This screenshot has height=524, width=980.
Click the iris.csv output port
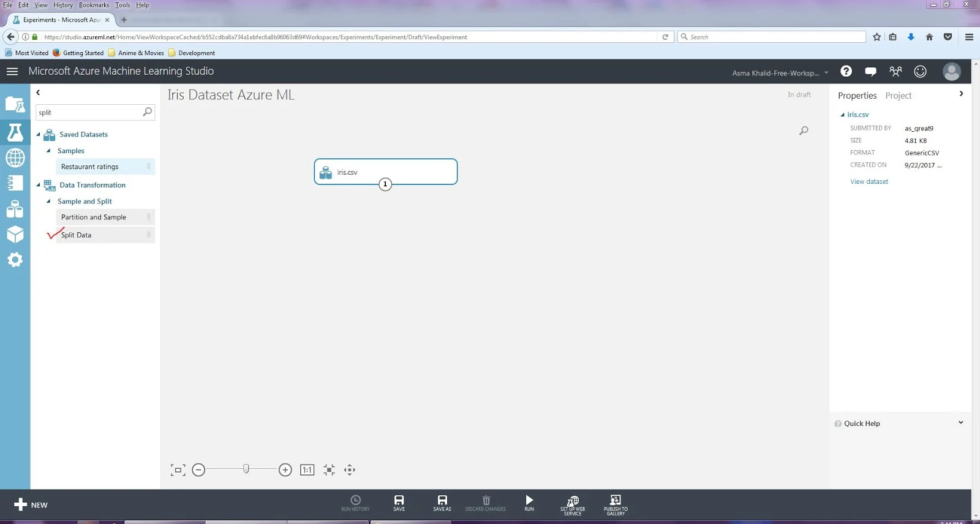pos(385,184)
